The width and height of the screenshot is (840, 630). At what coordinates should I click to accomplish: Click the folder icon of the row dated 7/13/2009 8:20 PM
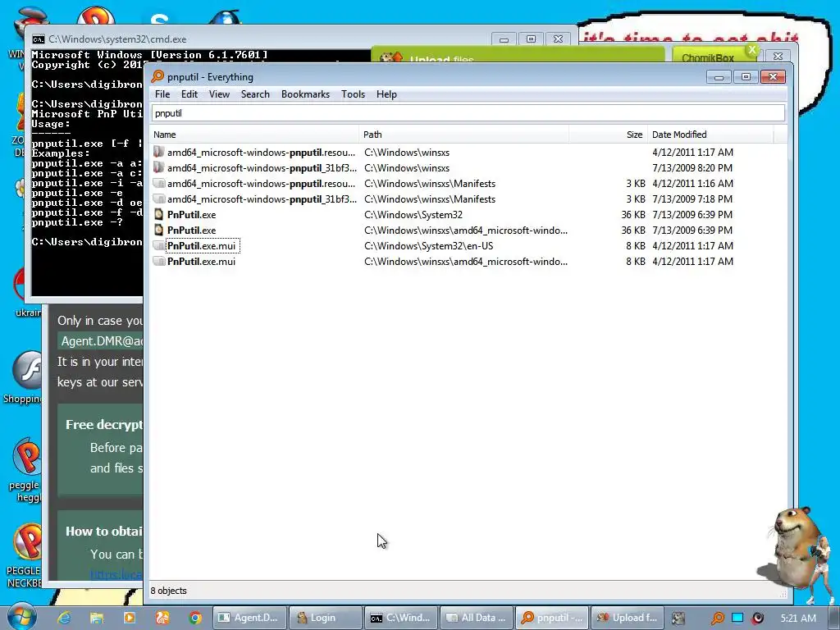(158, 167)
